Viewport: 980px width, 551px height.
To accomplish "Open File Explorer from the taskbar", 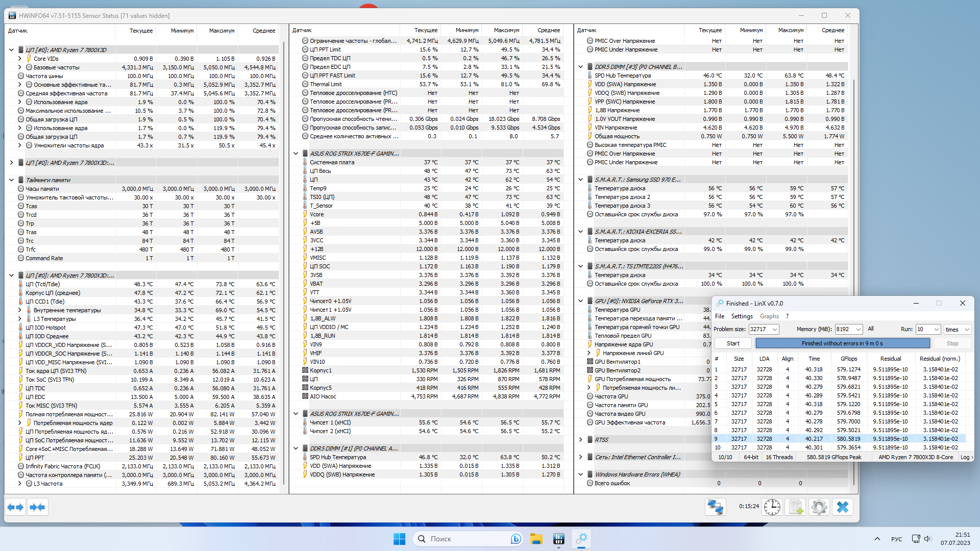I will 536,539.
